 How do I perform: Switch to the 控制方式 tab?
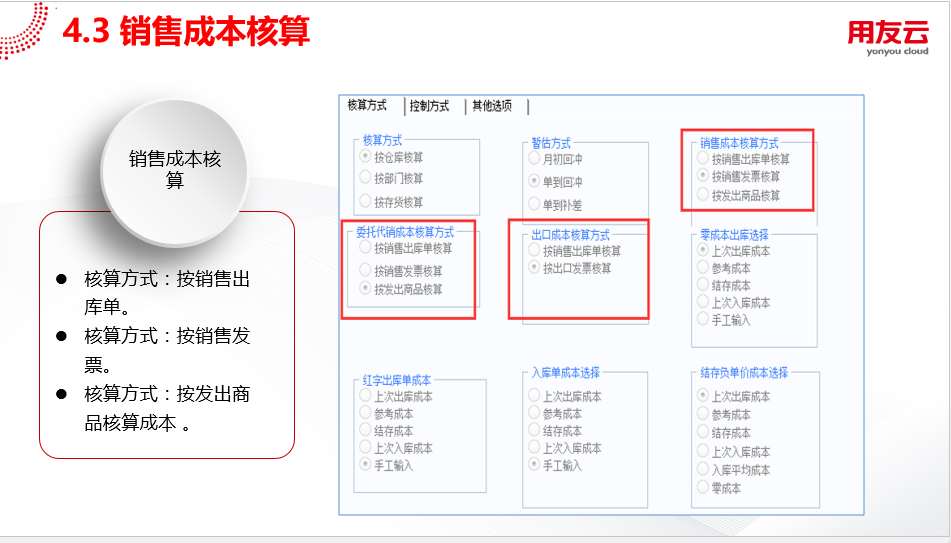click(x=429, y=106)
